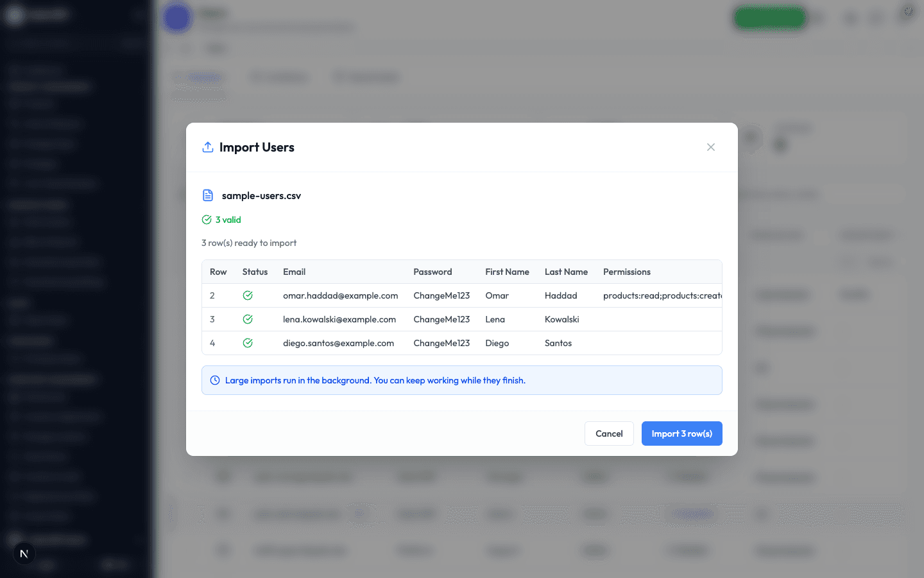The width and height of the screenshot is (924, 578).
Task: Select lena.kowalski@example.com email cell
Action: [339, 319]
